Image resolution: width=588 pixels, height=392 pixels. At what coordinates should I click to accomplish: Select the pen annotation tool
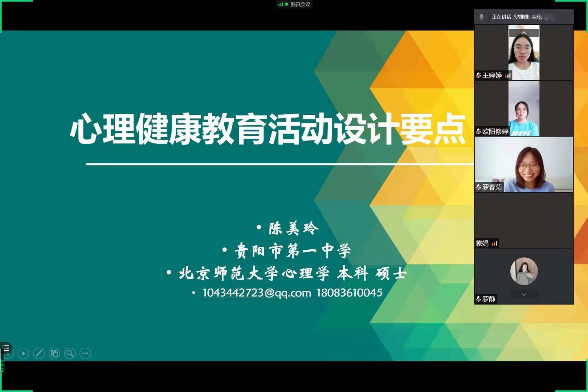[x=39, y=353]
